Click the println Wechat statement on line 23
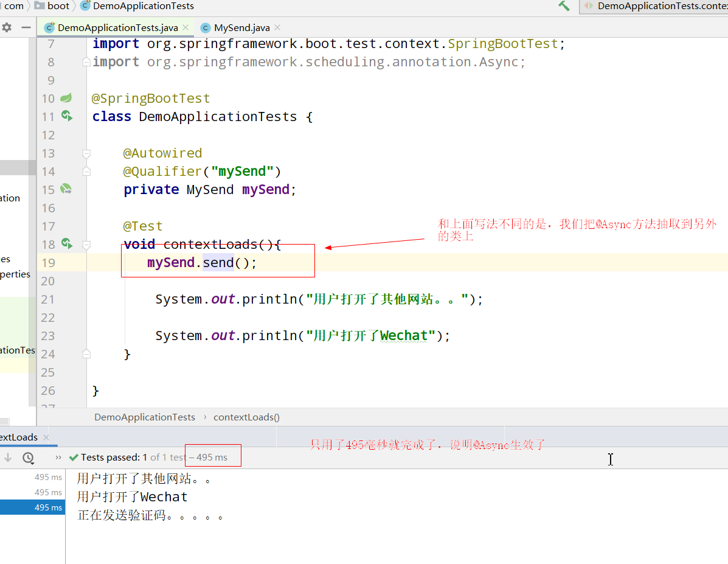The width and height of the screenshot is (728, 564). tap(303, 335)
